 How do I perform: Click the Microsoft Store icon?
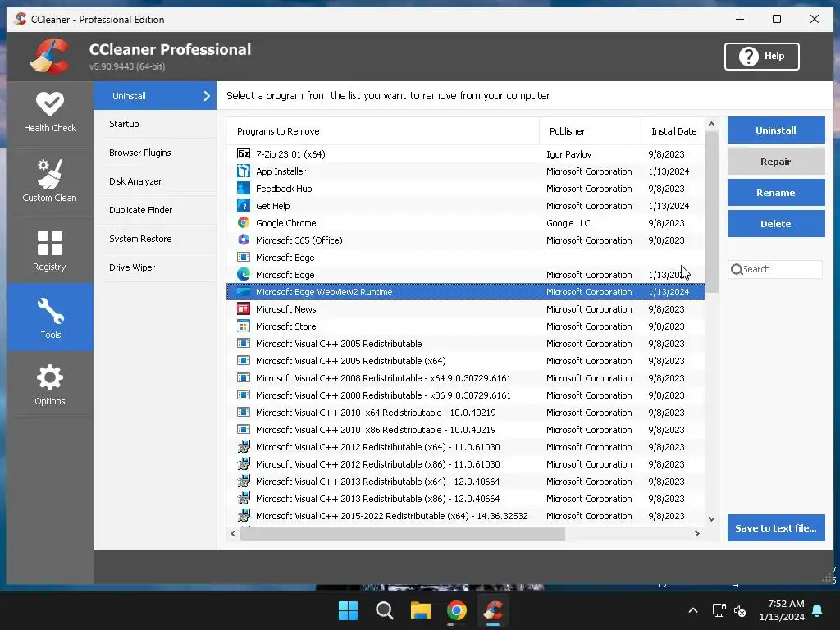pos(243,326)
